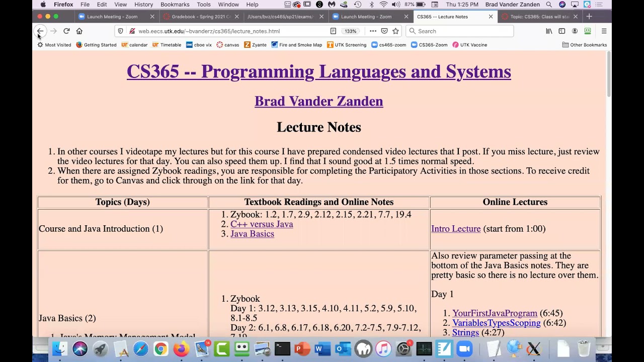Open the Brad Vander Zanden link
This screenshot has height=362, width=644.
(x=318, y=101)
